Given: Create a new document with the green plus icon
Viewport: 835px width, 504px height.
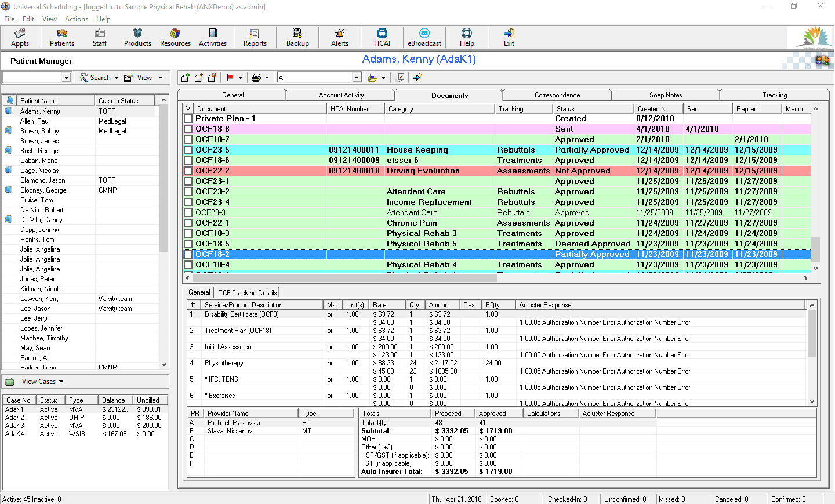Looking at the screenshot, I should point(185,77).
